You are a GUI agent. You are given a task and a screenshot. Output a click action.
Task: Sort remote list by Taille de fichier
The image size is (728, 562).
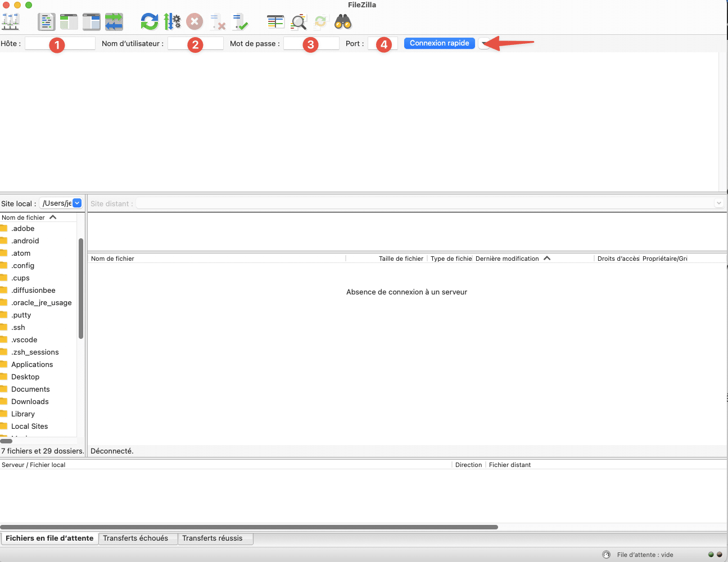coord(401,259)
